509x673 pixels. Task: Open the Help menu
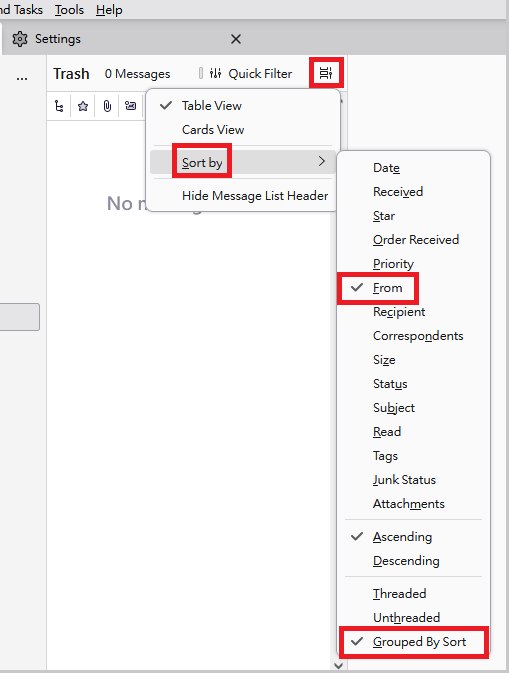109,9
